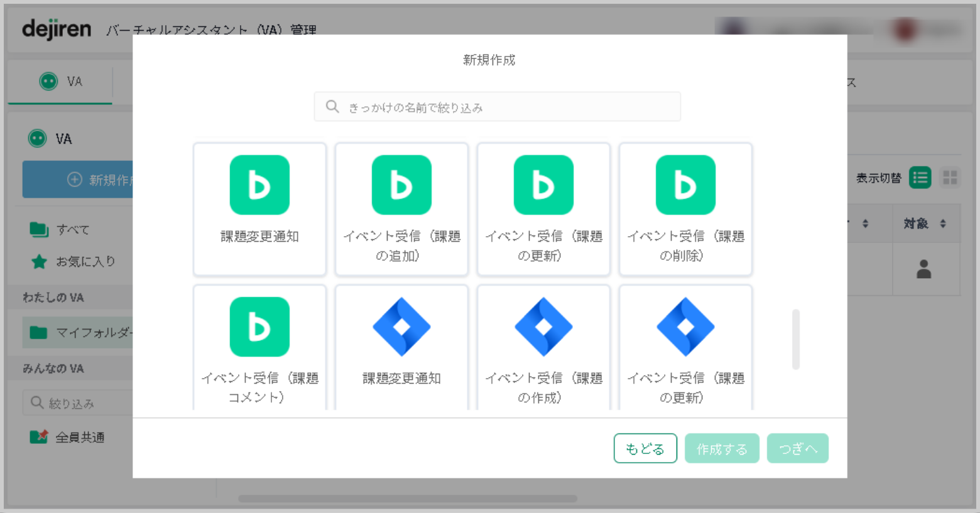Select the Jira 課題変更通知 card

pyautogui.click(x=401, y=348)
